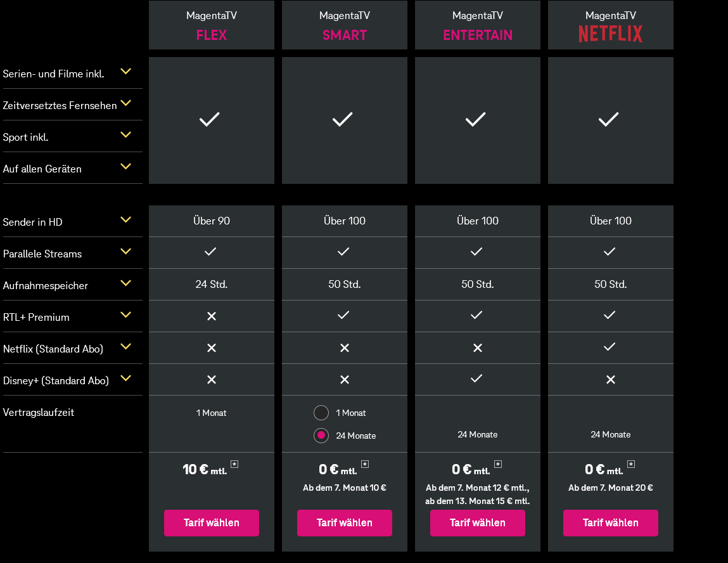This screenshot has height=563, width=728.
Task: Click the Disney+ cross for Netflix tariff
Action: point(611,380)
